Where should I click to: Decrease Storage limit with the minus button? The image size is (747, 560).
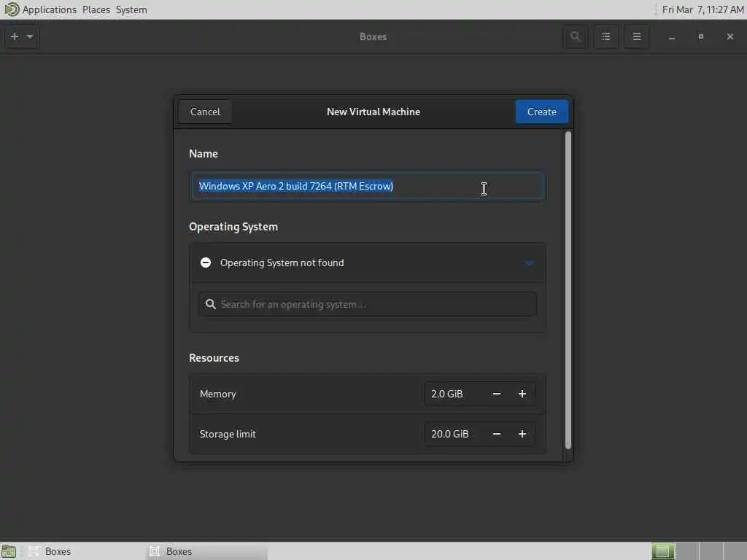[496, 434]
